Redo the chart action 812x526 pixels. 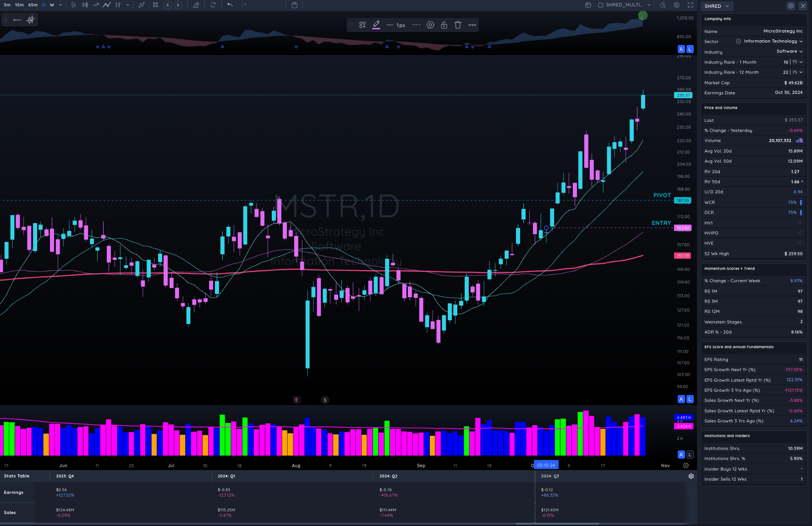[244, 5]
